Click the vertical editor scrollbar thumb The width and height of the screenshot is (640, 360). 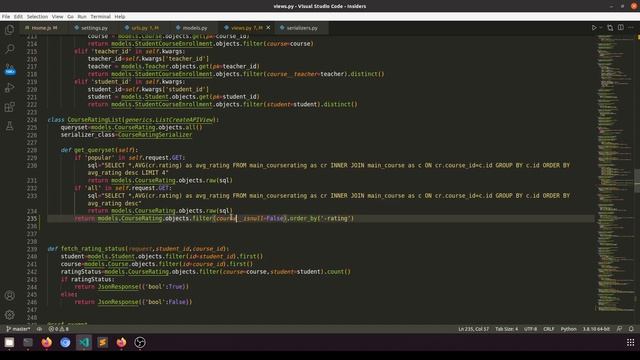point(637,180)
